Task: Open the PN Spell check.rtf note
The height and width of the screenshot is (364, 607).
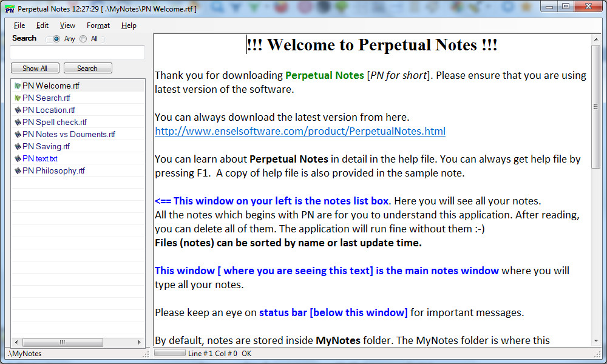Action: pyautogui.click(x=55, y=122)
